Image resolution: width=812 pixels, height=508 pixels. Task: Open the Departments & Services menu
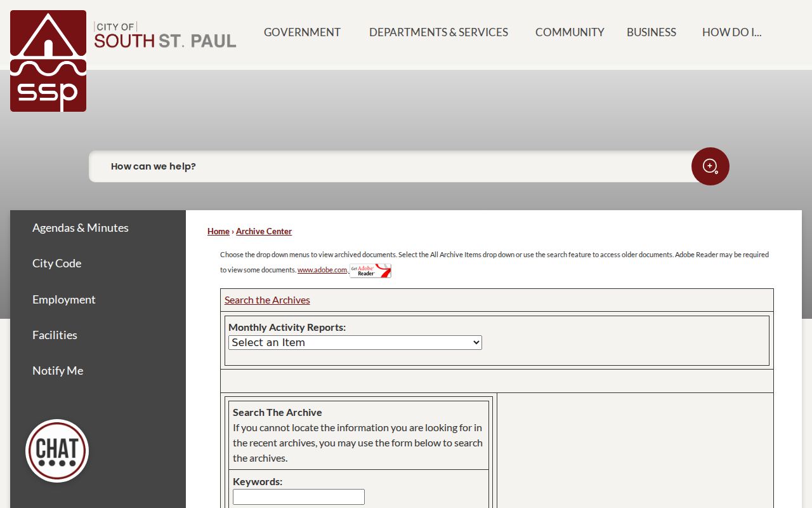438,32
